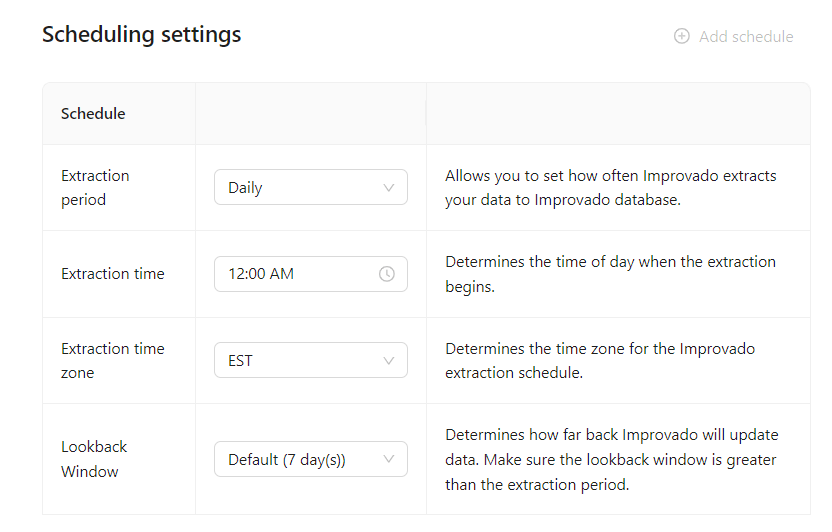The image size is (832, 532).
Task: Click the chevron arrow in Lookback Window dropdown
Action: click(x=388, y=459)
